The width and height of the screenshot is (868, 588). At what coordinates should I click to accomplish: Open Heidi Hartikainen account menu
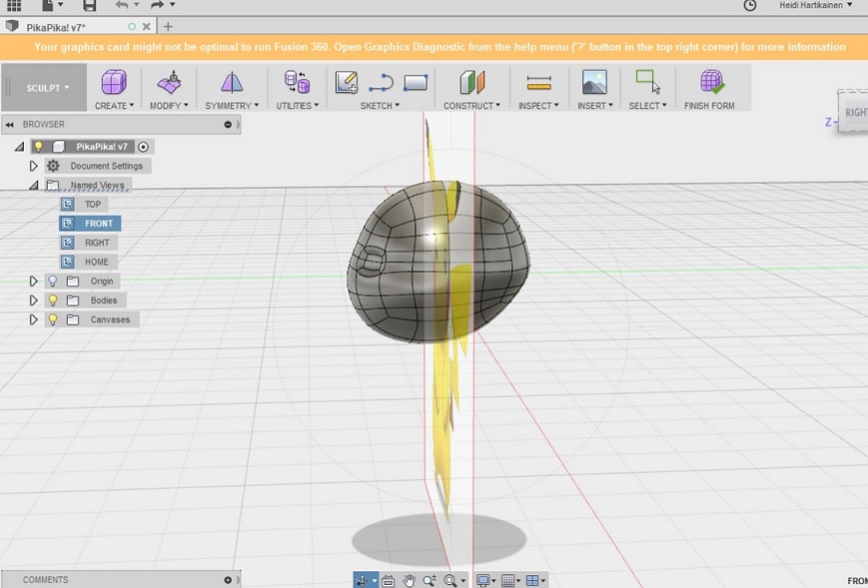pos(815,5)
